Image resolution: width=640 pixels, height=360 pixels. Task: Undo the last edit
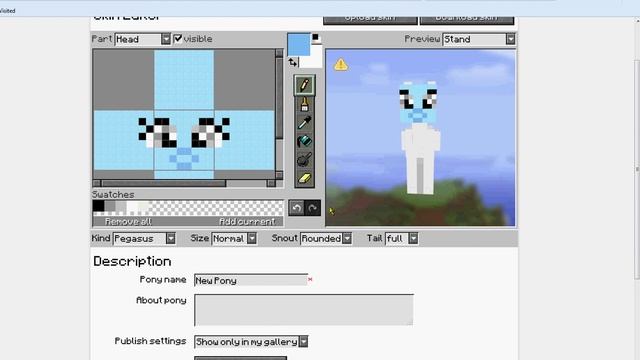297,208
